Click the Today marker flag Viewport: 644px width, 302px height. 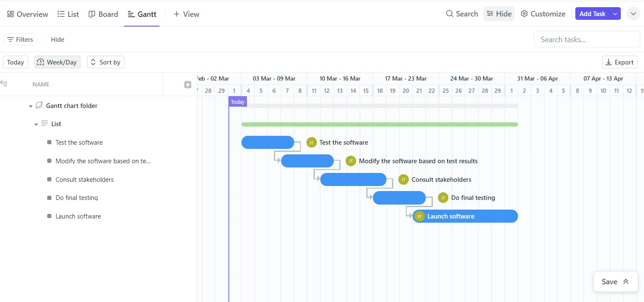[238, 102]
